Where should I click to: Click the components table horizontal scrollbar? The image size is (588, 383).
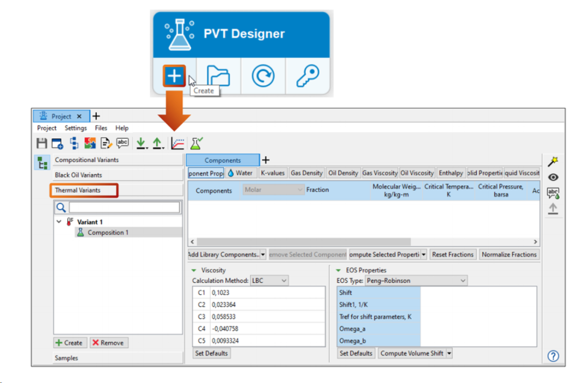(304, 242)
